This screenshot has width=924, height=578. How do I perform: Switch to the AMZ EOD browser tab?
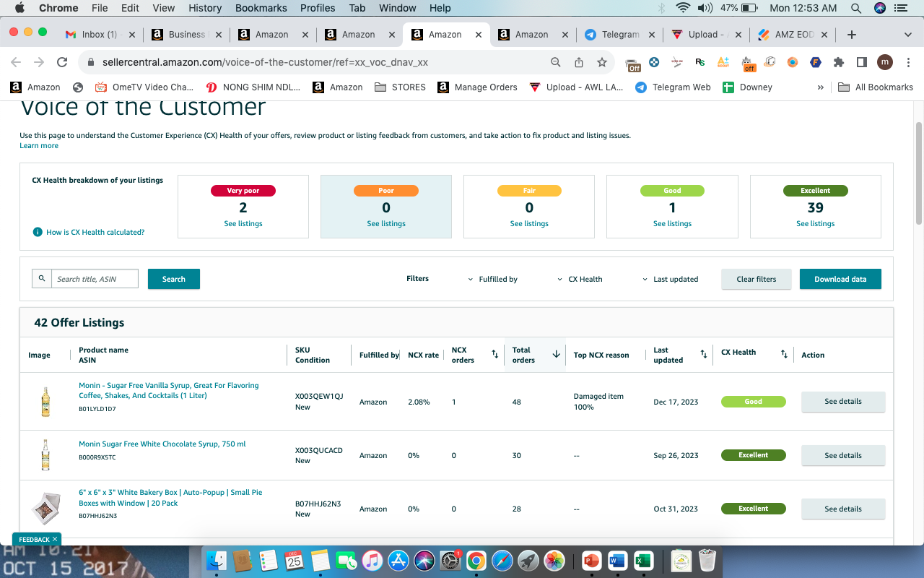tap(793, 35)
